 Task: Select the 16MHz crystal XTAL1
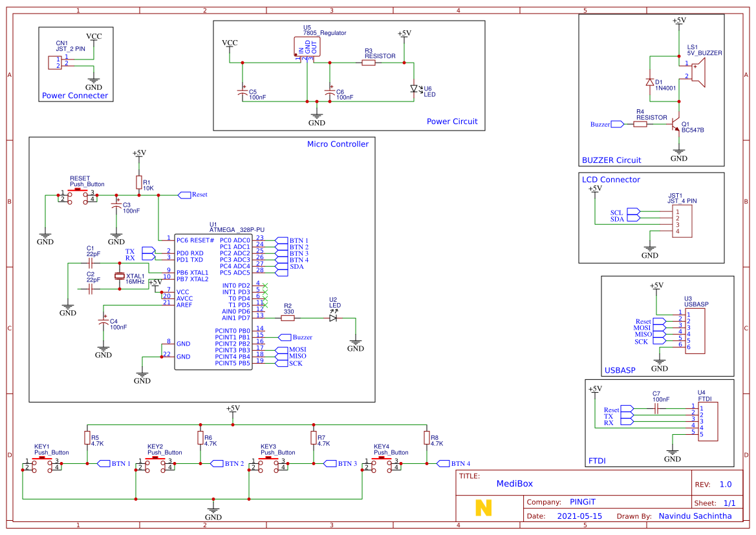[120, 277]
